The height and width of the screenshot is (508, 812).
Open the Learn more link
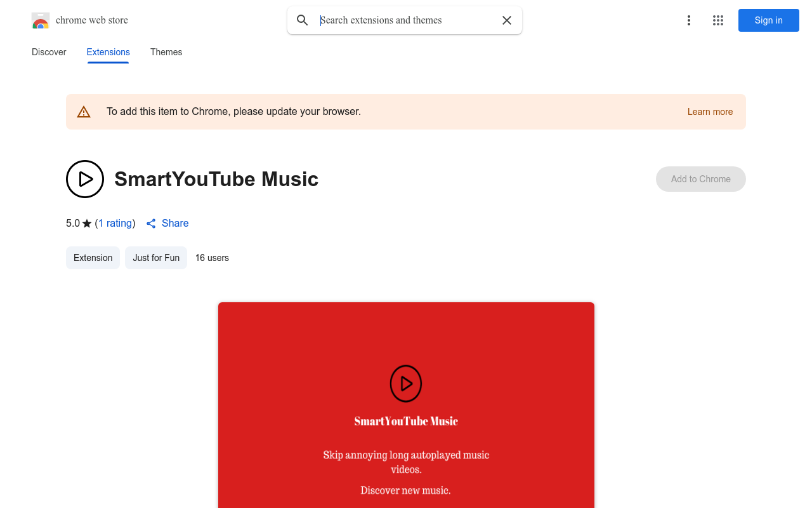pos(710,112)
